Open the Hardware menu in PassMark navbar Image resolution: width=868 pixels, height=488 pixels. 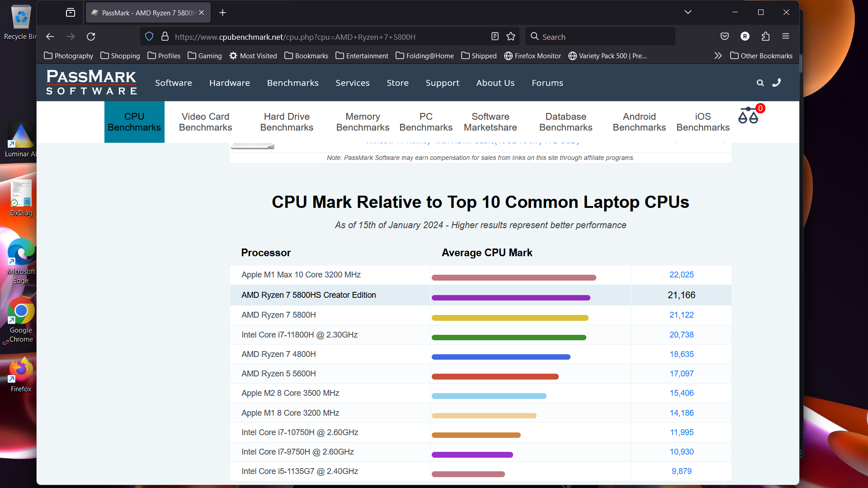(229, 83)
